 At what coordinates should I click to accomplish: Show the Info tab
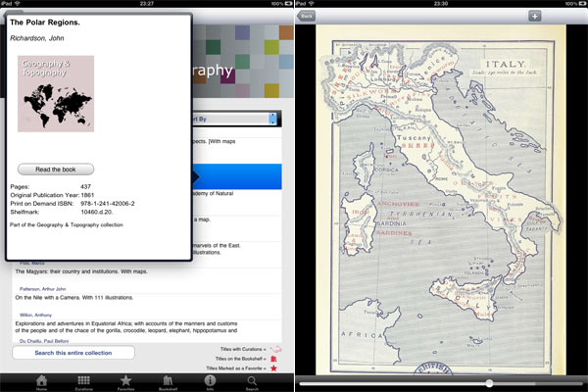(210, 382)
